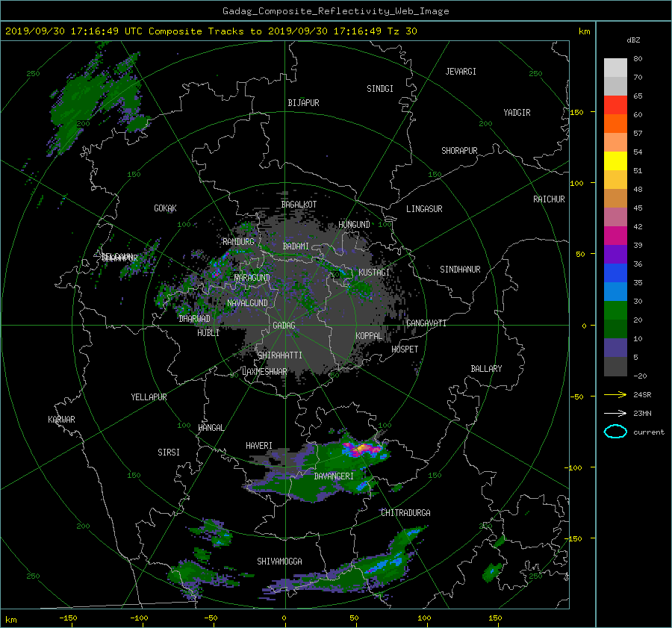This screenshot has height=628, width=672.
Task: Click the BALLARY city label
Action: click(x=486, y=369)
